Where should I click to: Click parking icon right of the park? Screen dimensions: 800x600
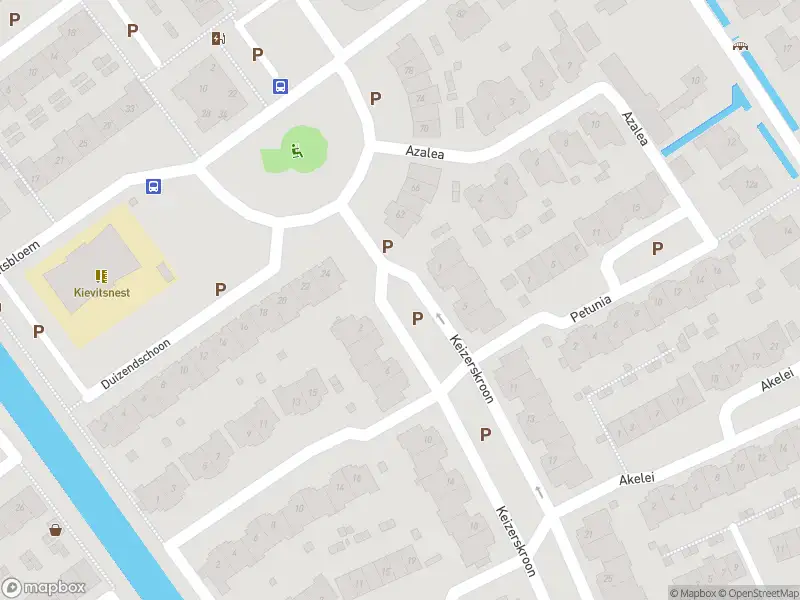[x=376, y=98]
